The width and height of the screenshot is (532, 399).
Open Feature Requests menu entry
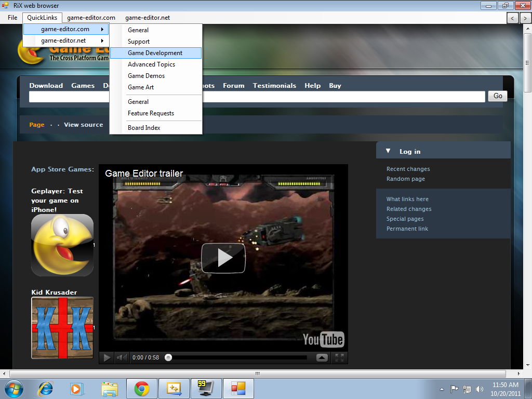(x=156, y=113)
